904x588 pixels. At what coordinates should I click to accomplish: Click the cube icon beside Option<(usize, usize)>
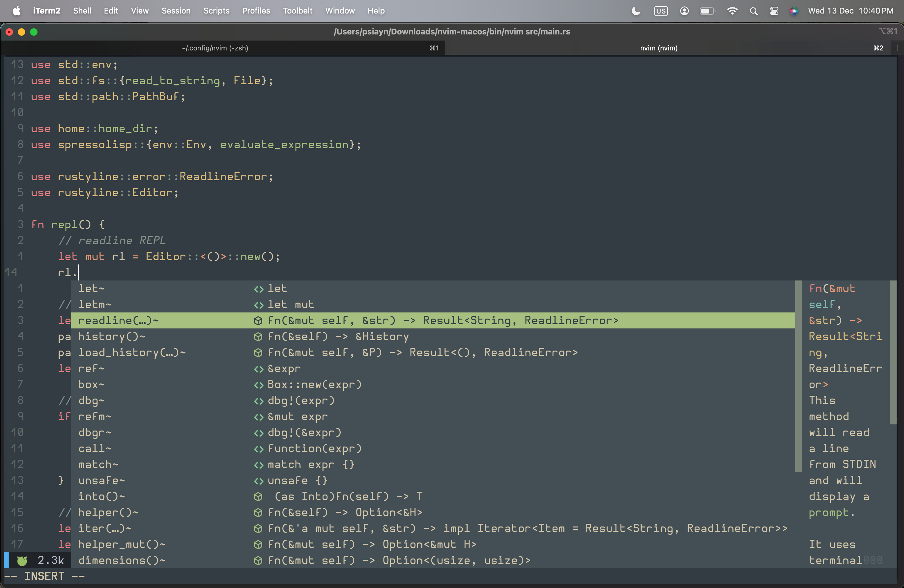[258, 561]
